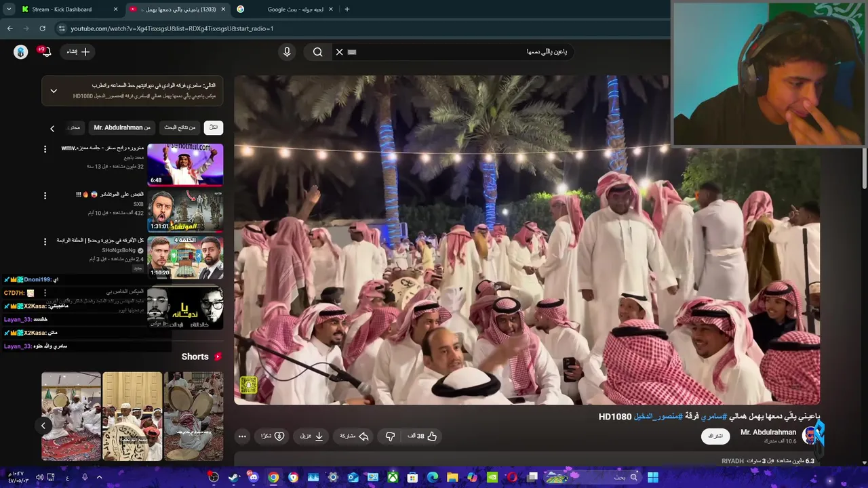
Task: Open the video's three-dot more actions menu
Action: [x=242, y=436]
